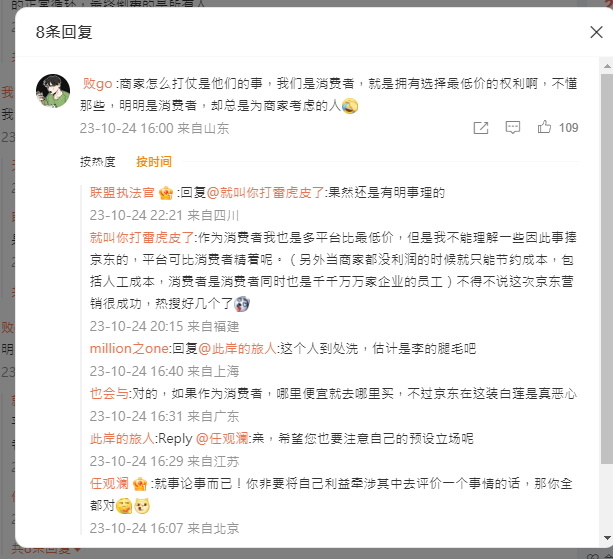Open mention @就叫你打雷虎皮了 in the first reply

coord(265,192)
